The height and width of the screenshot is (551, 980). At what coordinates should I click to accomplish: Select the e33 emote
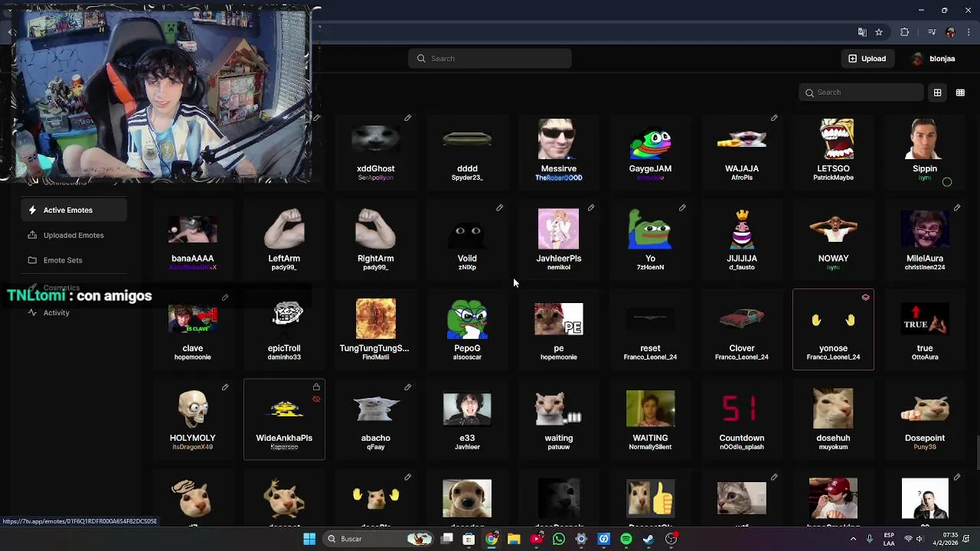tap(467, 419)
